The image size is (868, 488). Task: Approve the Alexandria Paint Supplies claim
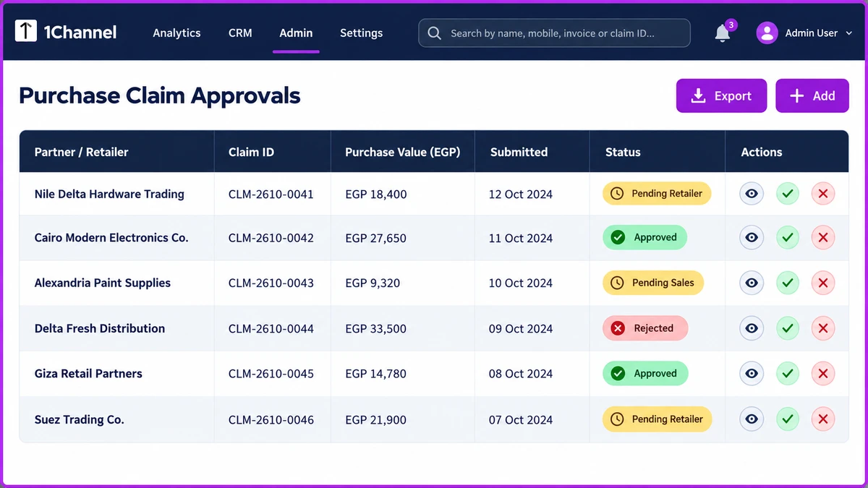click(788, 283)
